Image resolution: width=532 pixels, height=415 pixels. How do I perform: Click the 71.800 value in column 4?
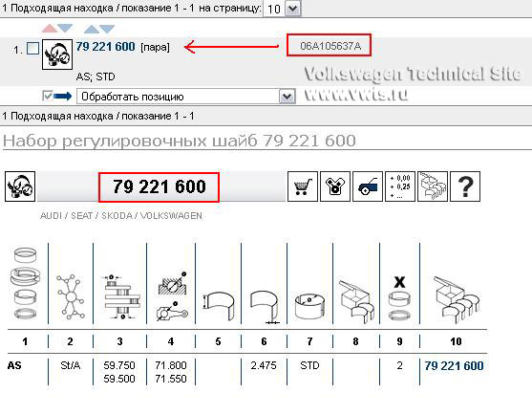pyautogui.click(x=171, y=365)
